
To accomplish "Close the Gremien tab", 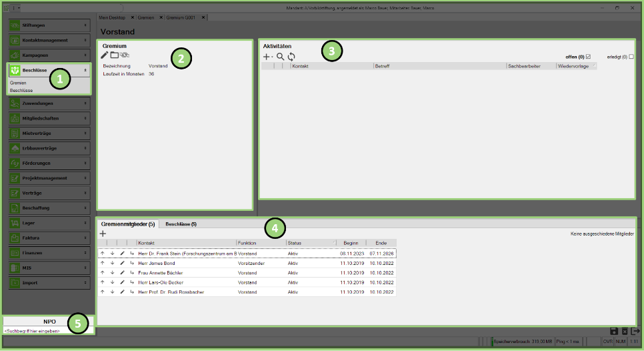I will (x=161, y=17).
